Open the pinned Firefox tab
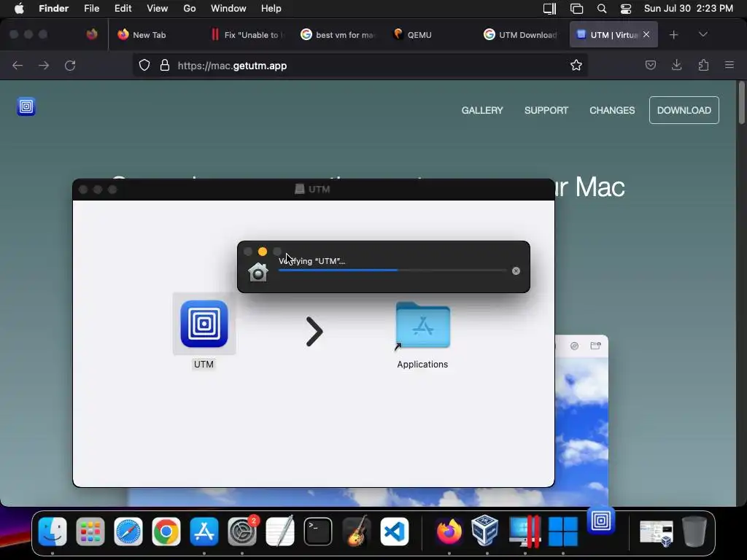 coord(92,34)
